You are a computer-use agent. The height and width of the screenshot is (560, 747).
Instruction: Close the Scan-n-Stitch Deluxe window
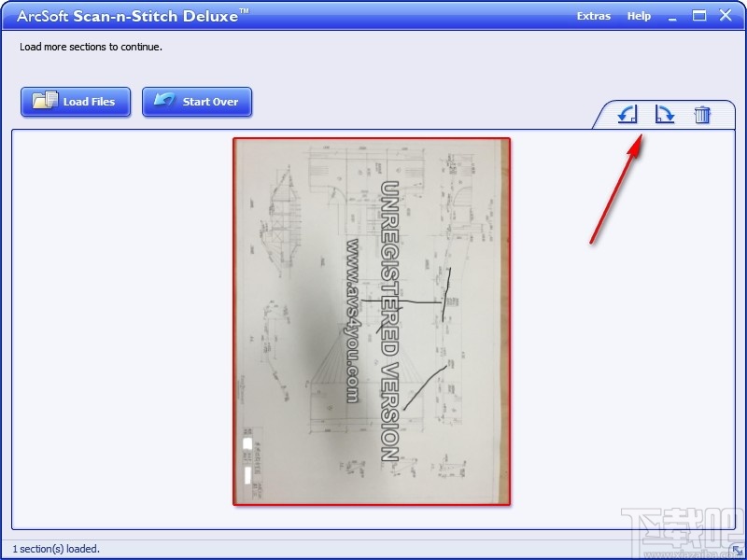tap(726, 15)
